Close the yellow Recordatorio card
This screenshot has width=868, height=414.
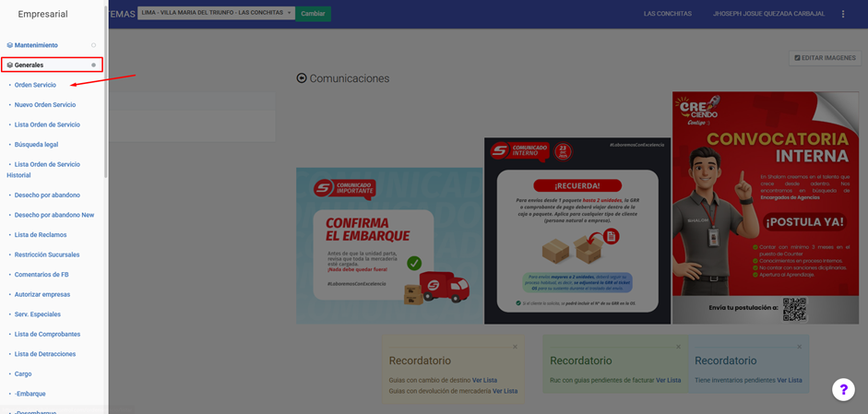pos(515,348)
